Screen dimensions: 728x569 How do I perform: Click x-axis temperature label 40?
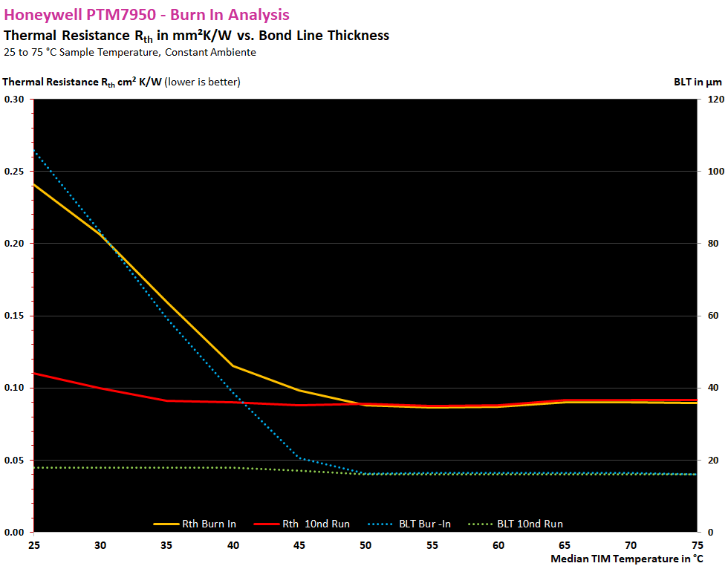[x=233, y=545]
